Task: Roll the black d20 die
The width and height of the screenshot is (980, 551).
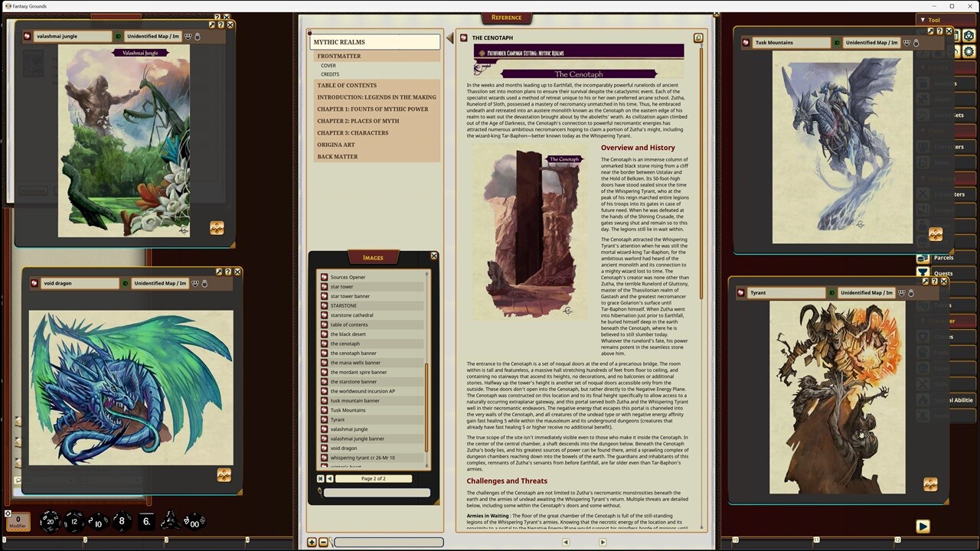Action: coord(50,521)
